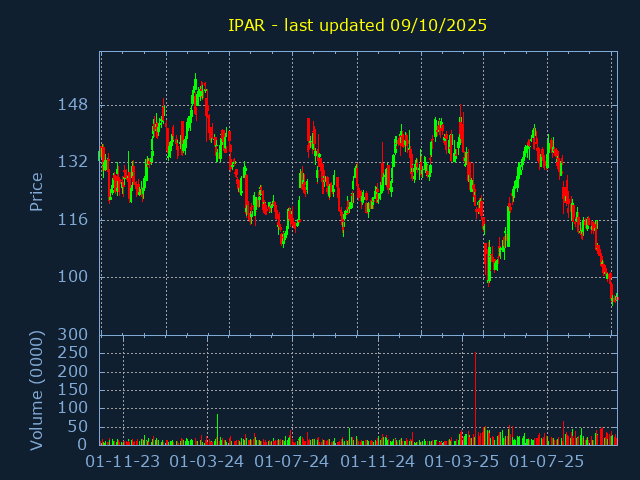The width and height of the screenshot is (640, 480).
Task: Select the 116 price tick label
Action: [72, 220]
